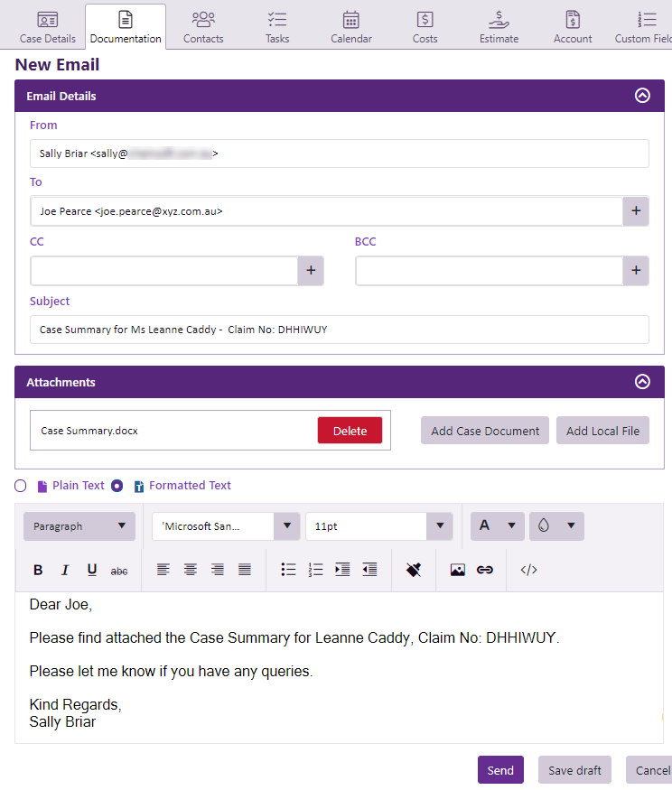Collapse the Attachments section

coord(642,382)
